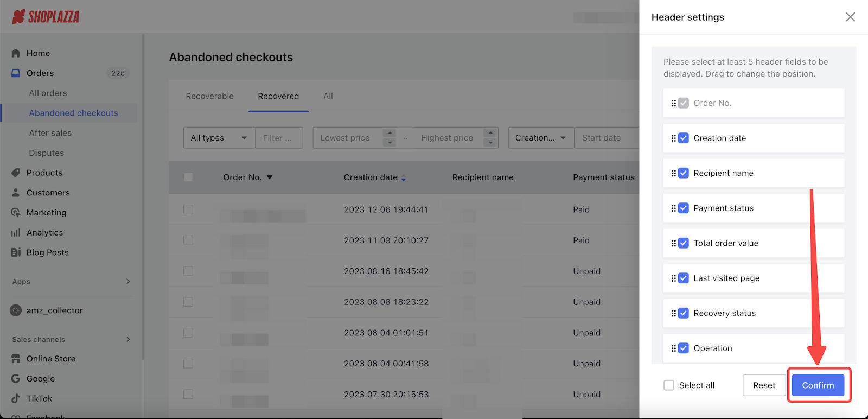Open the All types dropdown

[x=219, y=138]
